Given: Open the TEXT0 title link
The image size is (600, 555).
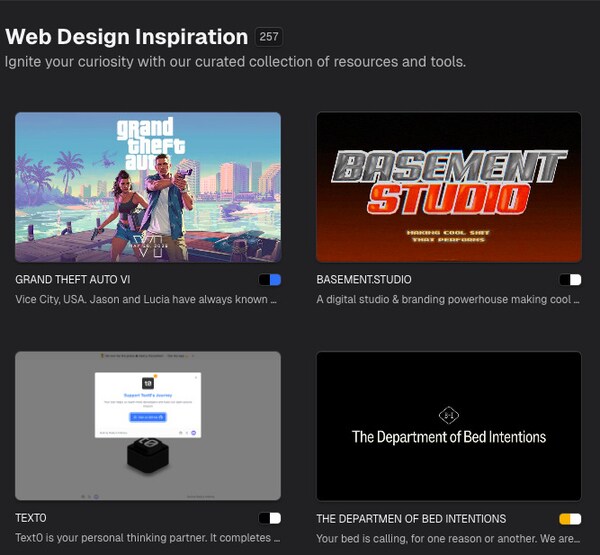Looking at the screenshot, I should click(31, 519).
